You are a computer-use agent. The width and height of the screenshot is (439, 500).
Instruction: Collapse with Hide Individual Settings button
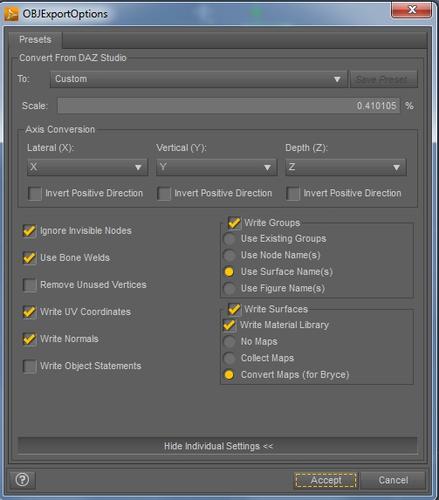tap(217, 446)
